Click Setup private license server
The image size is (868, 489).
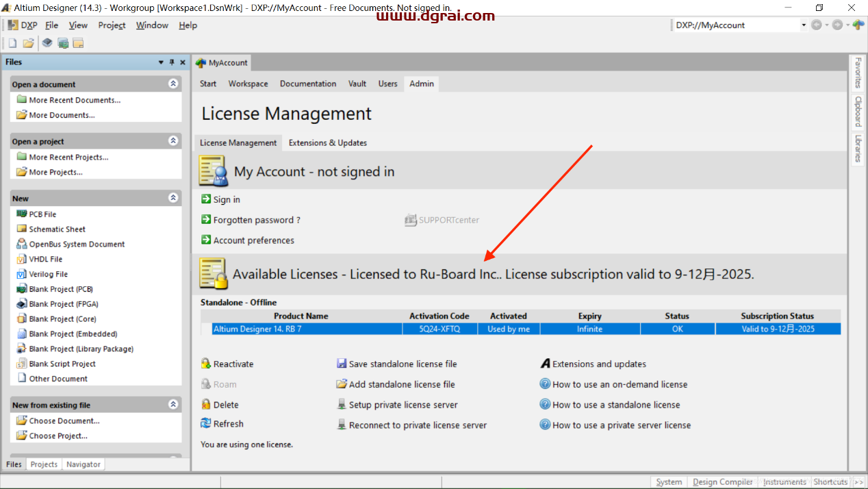[403, 405]
